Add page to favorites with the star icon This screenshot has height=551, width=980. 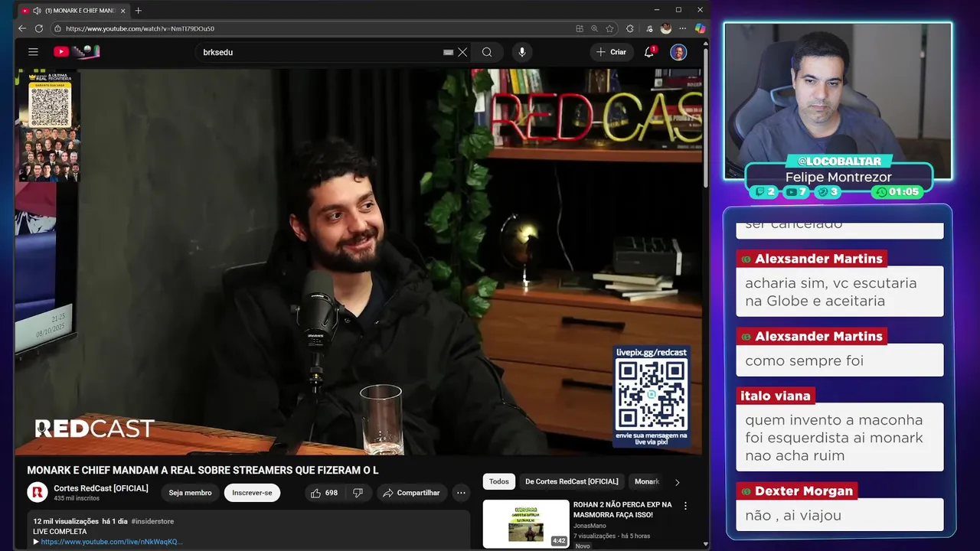coord(609,28)
